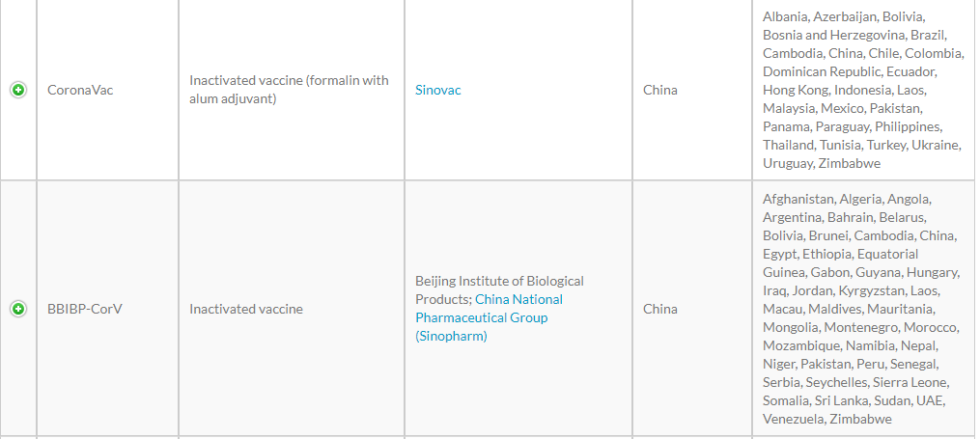Click China origin cell in BBIBP-CorV row
Viewport: 980px width, 439px height.
[x=660, y=309]
